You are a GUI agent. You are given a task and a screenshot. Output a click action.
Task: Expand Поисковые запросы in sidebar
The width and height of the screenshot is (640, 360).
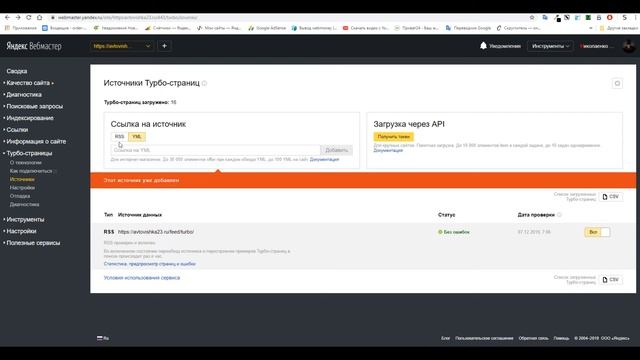[34, 107]
